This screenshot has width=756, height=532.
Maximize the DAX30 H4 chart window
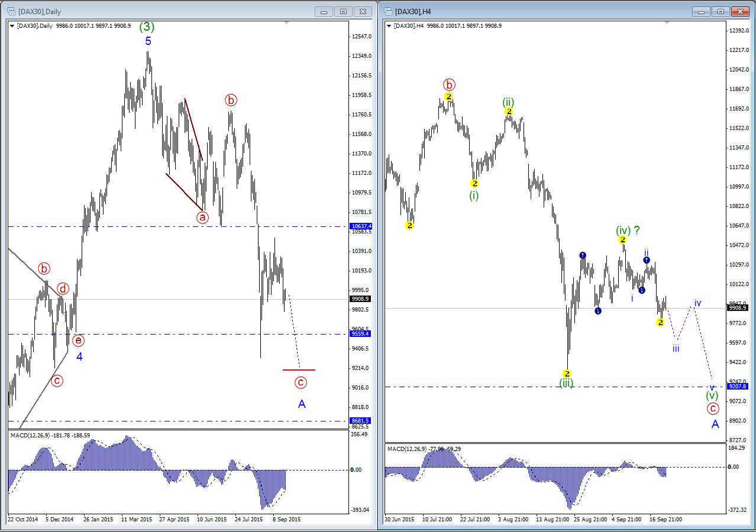[x=721, y=11]
